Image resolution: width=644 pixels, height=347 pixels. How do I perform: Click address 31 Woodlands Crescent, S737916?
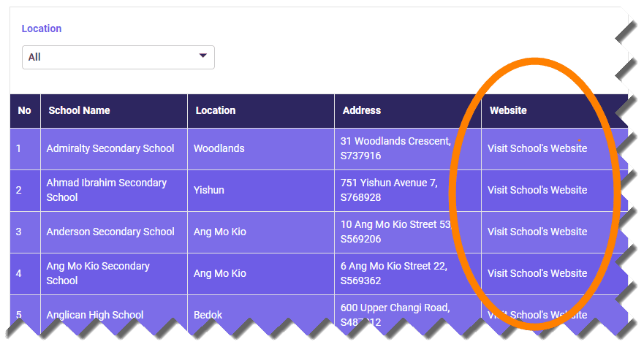408,149
